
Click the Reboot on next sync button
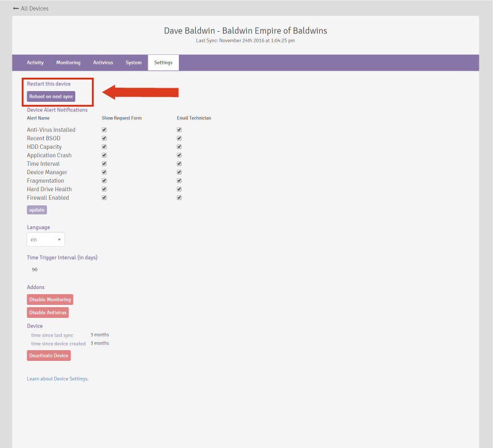(51, 97)
